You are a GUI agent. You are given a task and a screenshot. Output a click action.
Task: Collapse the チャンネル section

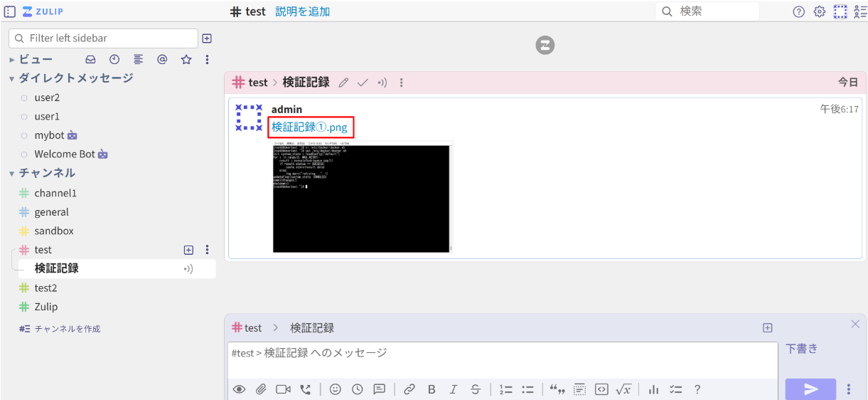coord(11,173)
